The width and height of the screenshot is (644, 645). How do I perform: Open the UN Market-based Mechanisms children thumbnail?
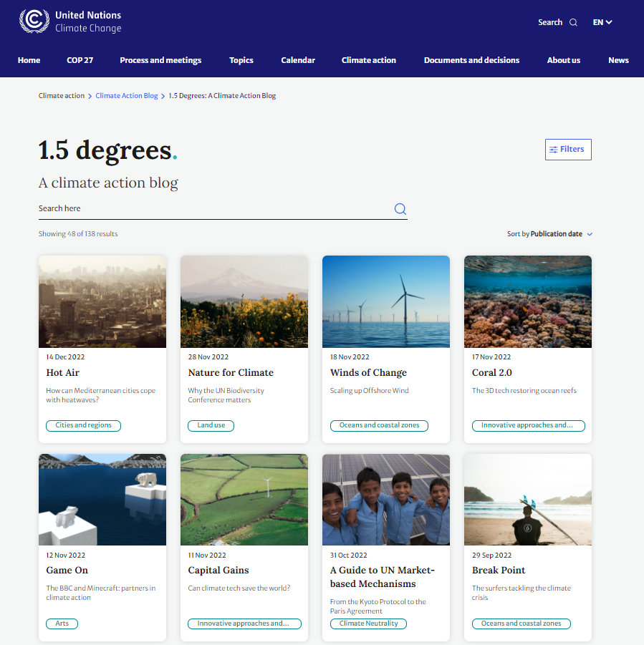tap(386, 500)
